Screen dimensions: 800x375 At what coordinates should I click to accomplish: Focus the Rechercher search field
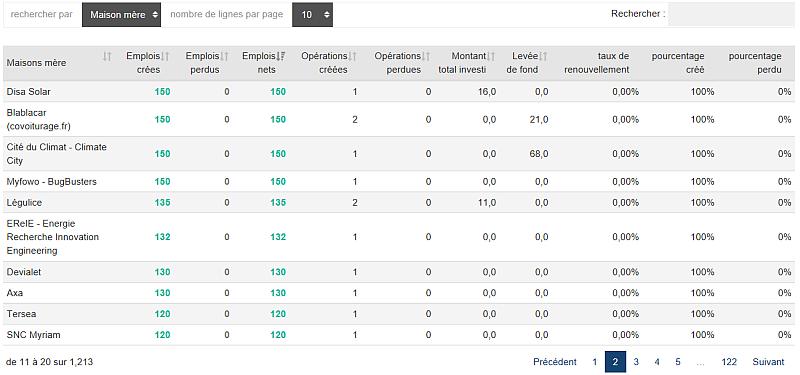[x=731, y=14]
